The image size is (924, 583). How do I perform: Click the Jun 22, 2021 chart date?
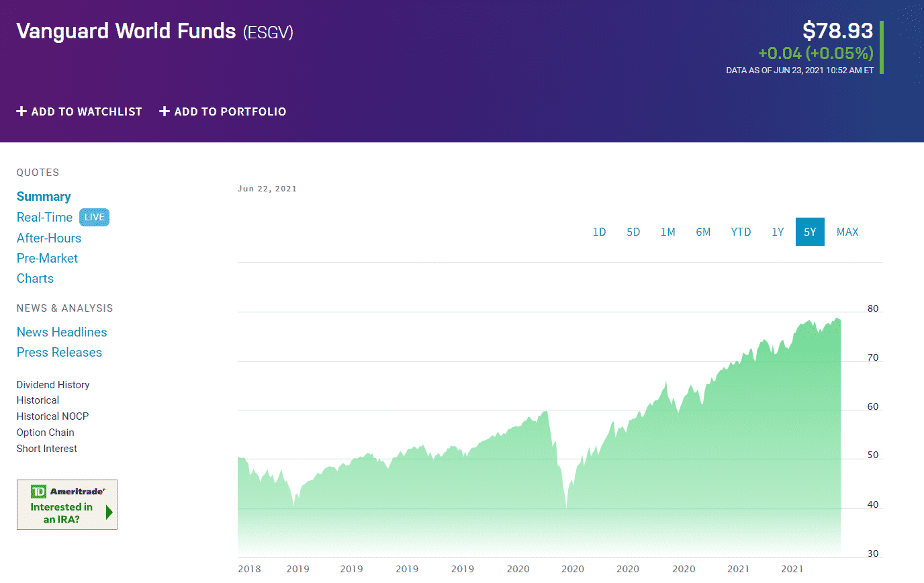267,189
